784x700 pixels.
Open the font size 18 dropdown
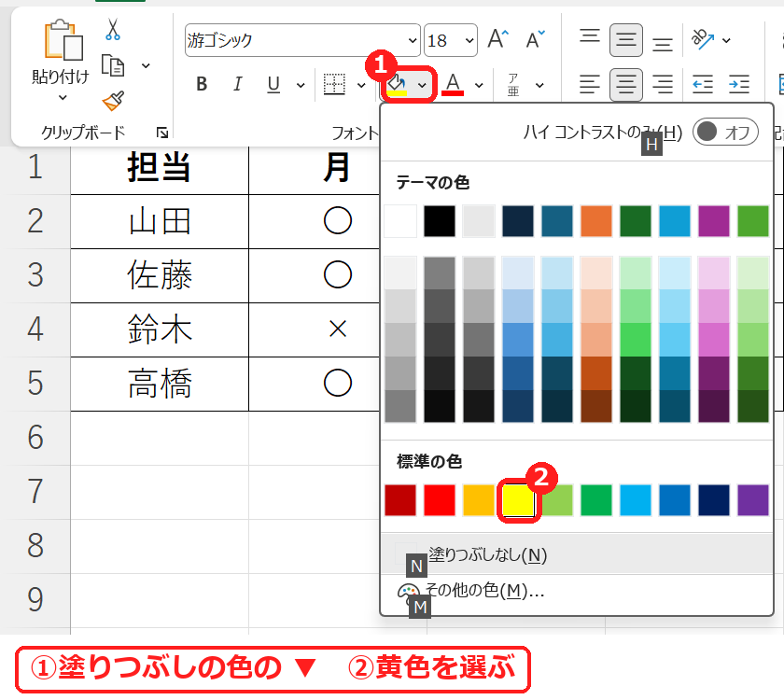click(x=469, y=40)
